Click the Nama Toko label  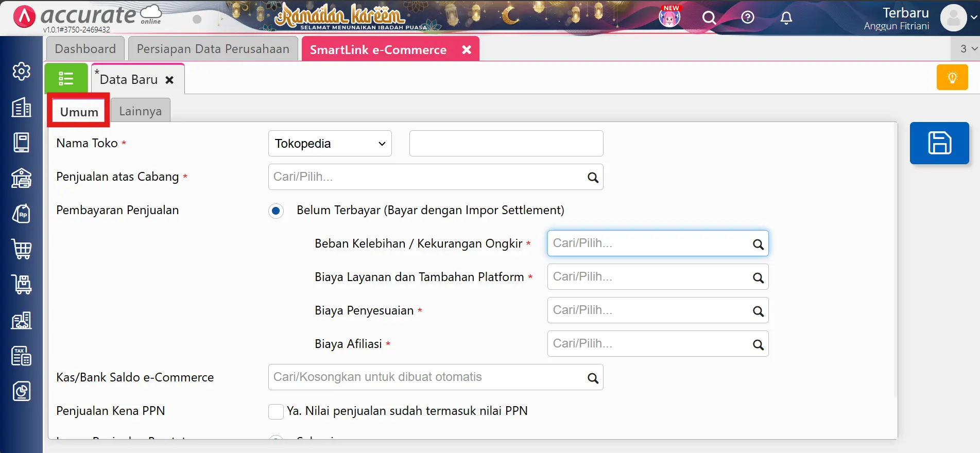point(87,143)
